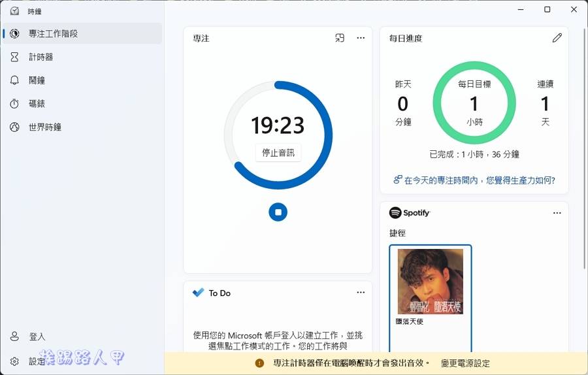Select the 專注工作階段 sidebar item

point(53,33)
